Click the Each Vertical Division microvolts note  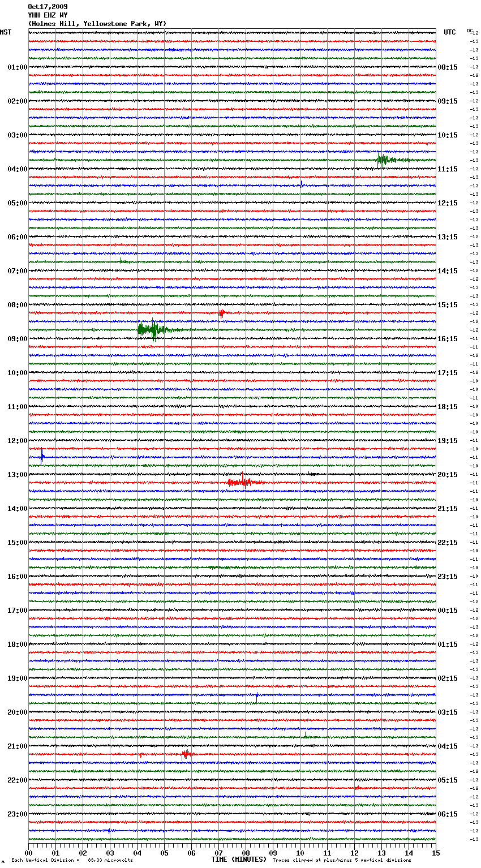click(72, 860)
